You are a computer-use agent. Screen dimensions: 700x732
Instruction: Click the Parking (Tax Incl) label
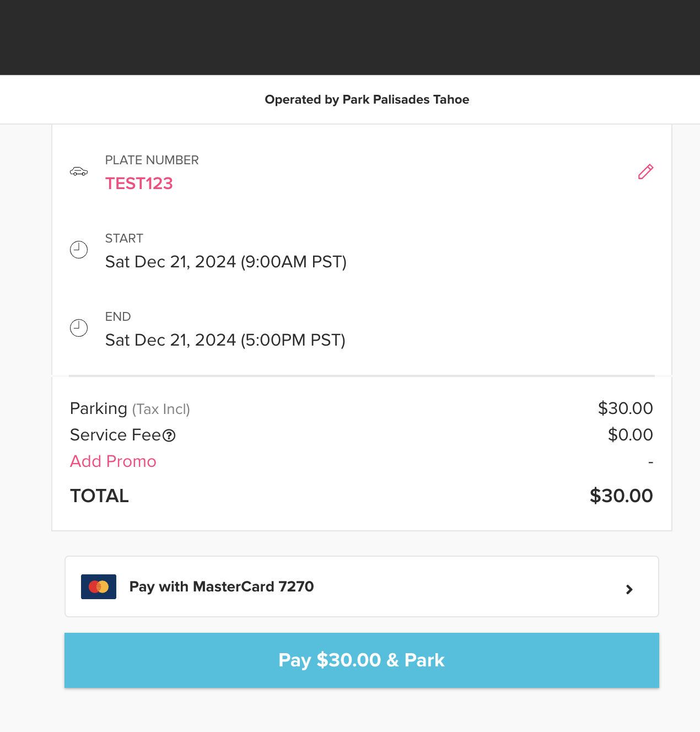point(130,408)
